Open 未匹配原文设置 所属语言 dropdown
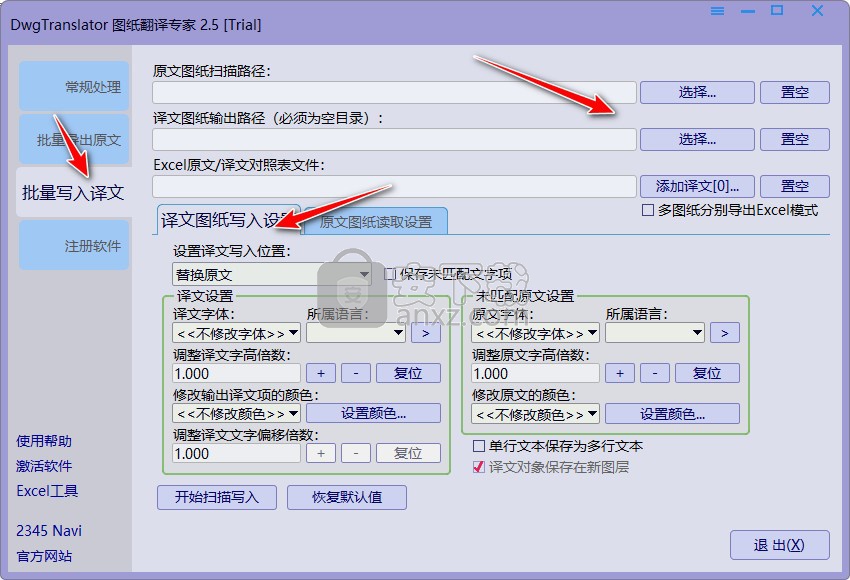 655,333
